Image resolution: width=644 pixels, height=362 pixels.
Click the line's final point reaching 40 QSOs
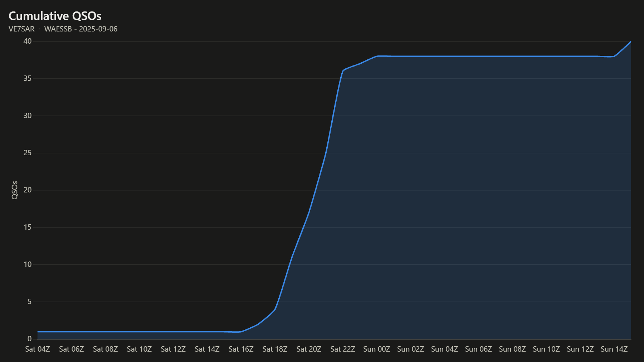coord(631,42)
